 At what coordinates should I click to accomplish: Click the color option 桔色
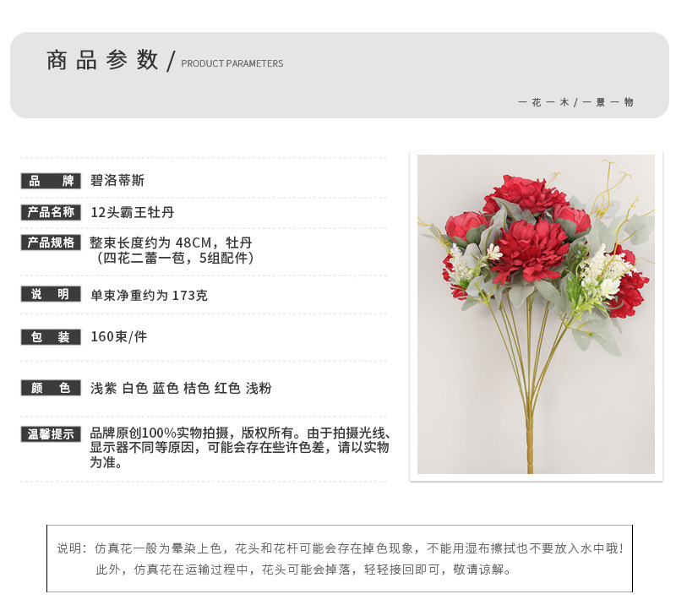197,388
